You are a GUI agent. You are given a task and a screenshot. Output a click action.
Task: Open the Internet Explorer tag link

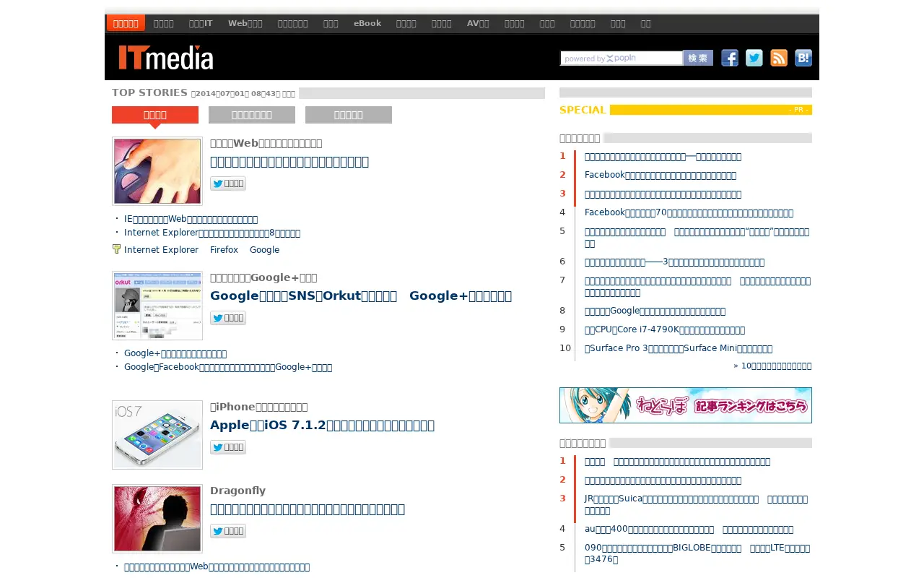[x=161, y=250]
